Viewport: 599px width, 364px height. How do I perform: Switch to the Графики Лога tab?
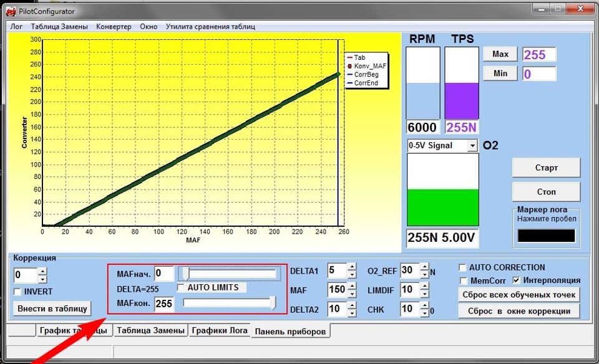pos(219,330)
